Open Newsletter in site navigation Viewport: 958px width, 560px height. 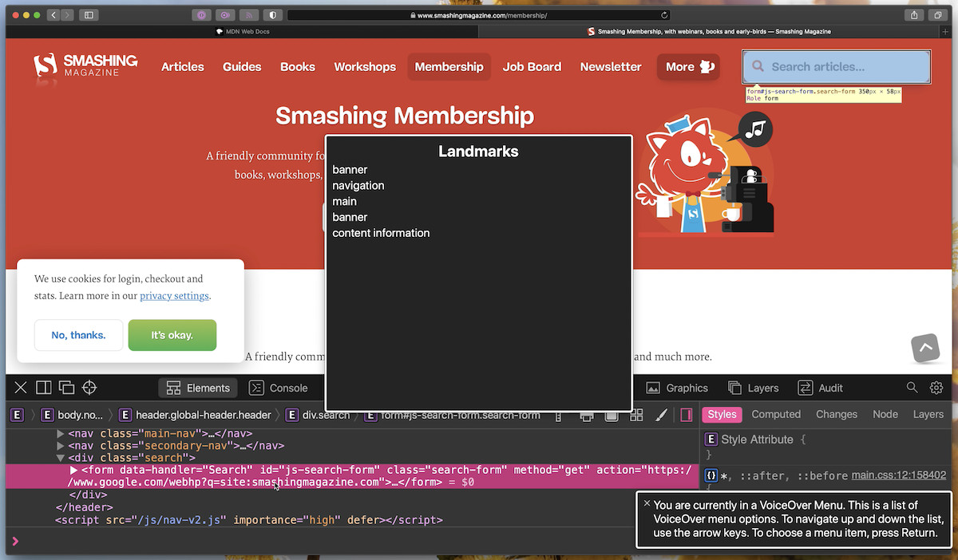611,67
